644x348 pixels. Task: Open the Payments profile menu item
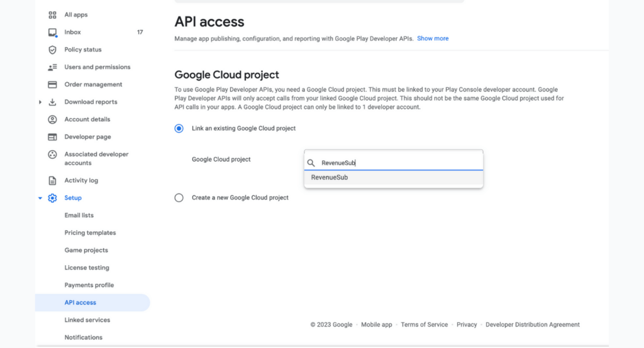pyautogui.click(x=89, y=285)
